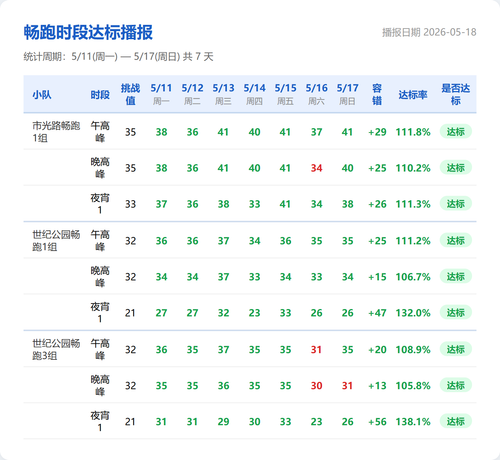Click the 挑战值 column header
The height and width of the screenshot is (460, 500).
(x=130, y=94)
